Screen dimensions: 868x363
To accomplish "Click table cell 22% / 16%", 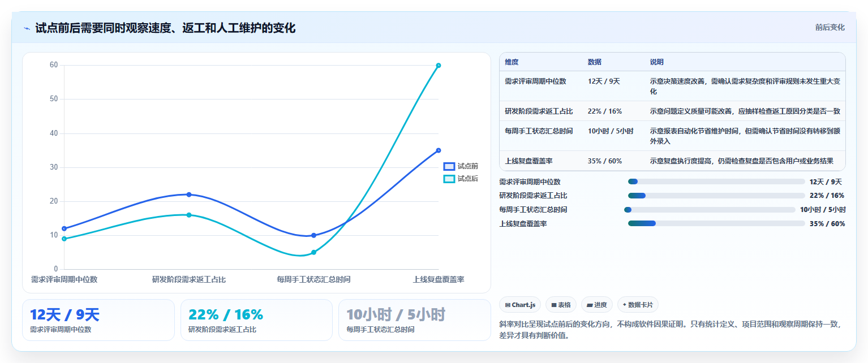I will 605,111.
